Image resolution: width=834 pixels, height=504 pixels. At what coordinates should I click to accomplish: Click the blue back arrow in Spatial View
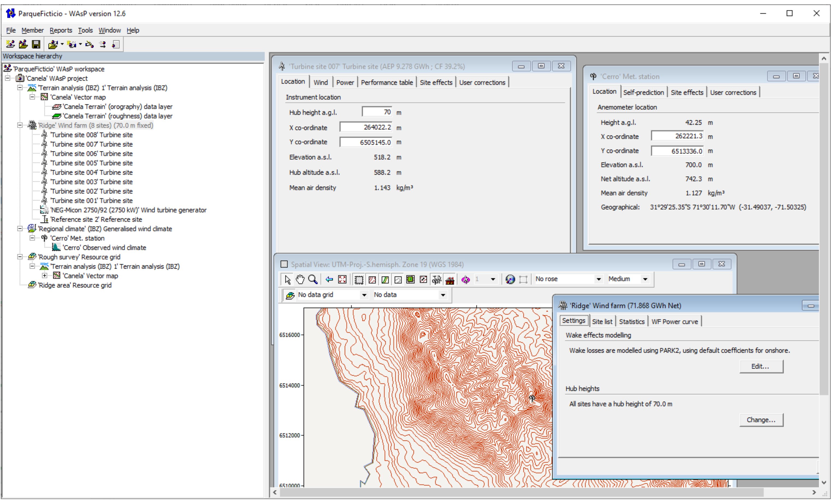click(x=329, y=279)
